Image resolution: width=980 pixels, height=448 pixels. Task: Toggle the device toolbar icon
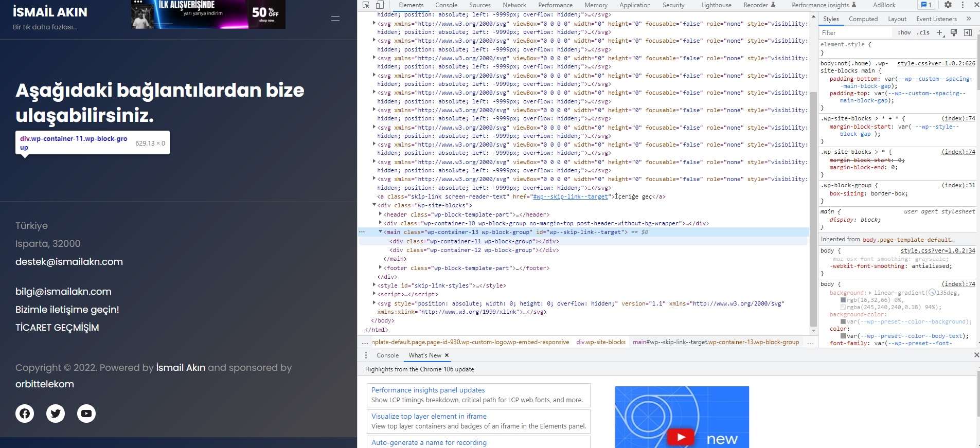pos(380,5)
